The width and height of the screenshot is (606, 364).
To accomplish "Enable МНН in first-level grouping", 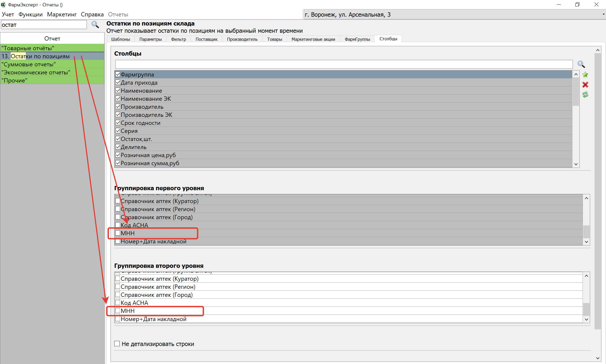I will point(117,233).
